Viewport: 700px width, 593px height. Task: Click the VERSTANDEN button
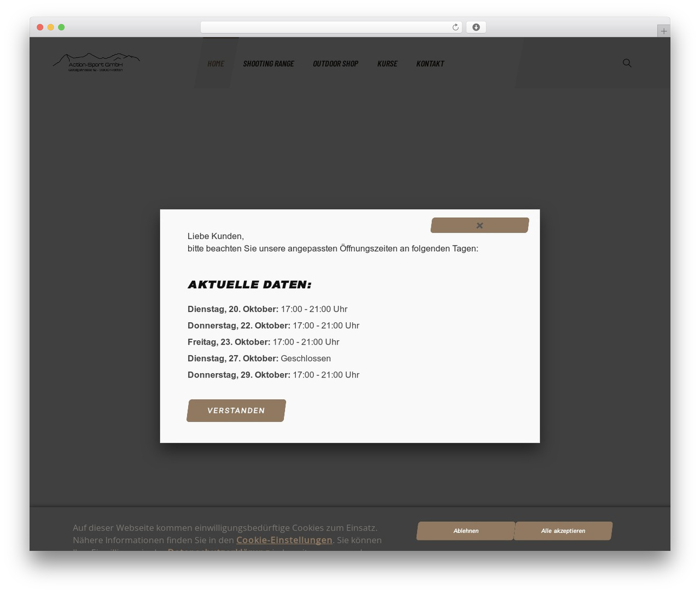pyautogui.click(x=236, y=411)
